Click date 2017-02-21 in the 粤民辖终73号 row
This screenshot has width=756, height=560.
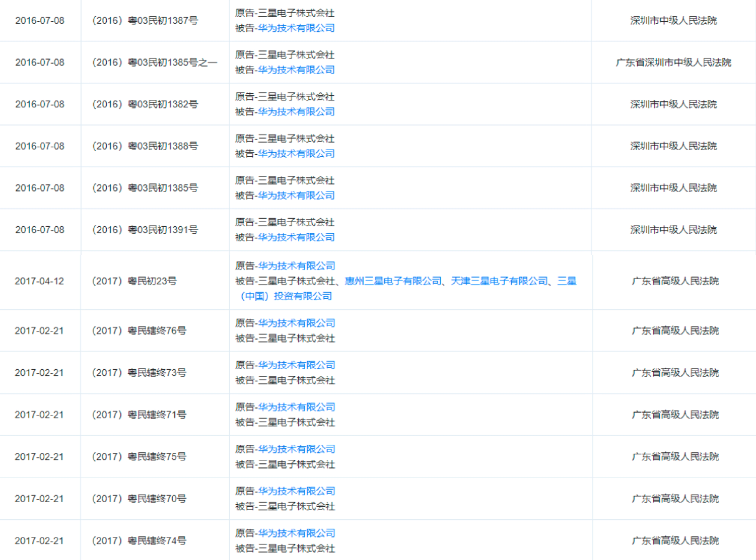pos(39,373)
